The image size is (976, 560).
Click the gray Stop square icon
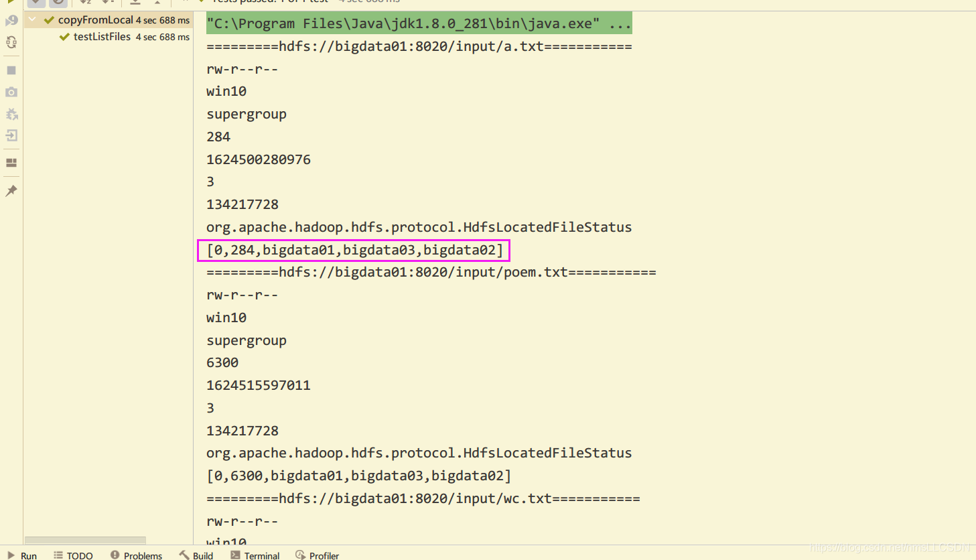tap(11, 70)
